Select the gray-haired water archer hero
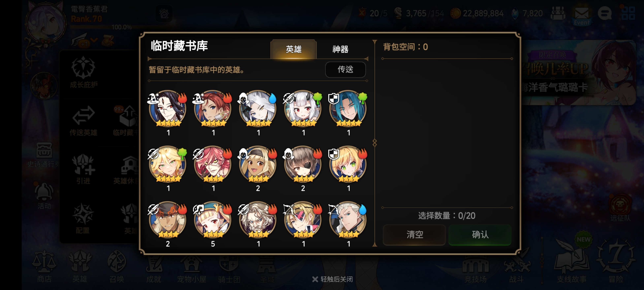 [x=348, y=220]
